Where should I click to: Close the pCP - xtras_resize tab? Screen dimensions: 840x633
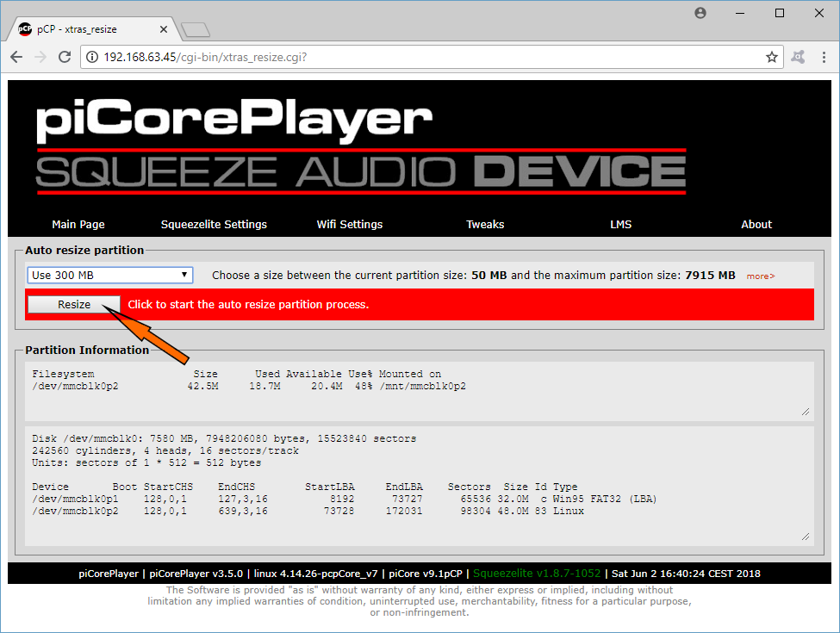click(164, 29)
